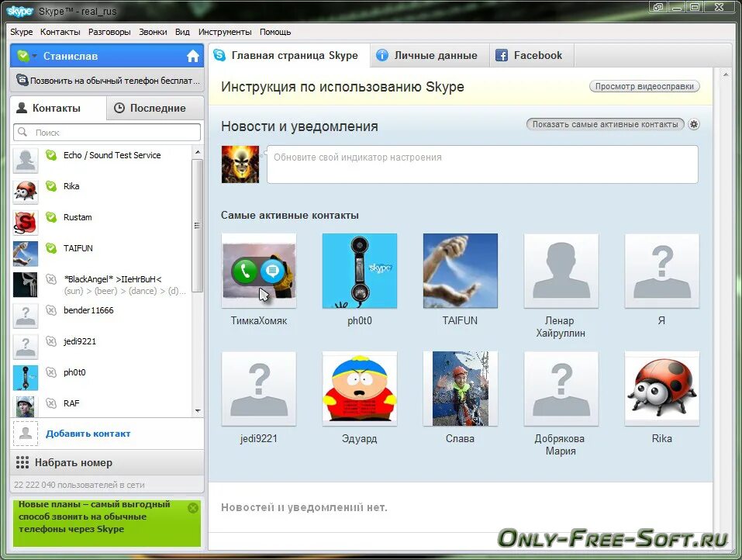Switch to Личные данные tab
The width and height of the screenshot is (742, 560).
(x=430, y=55)
